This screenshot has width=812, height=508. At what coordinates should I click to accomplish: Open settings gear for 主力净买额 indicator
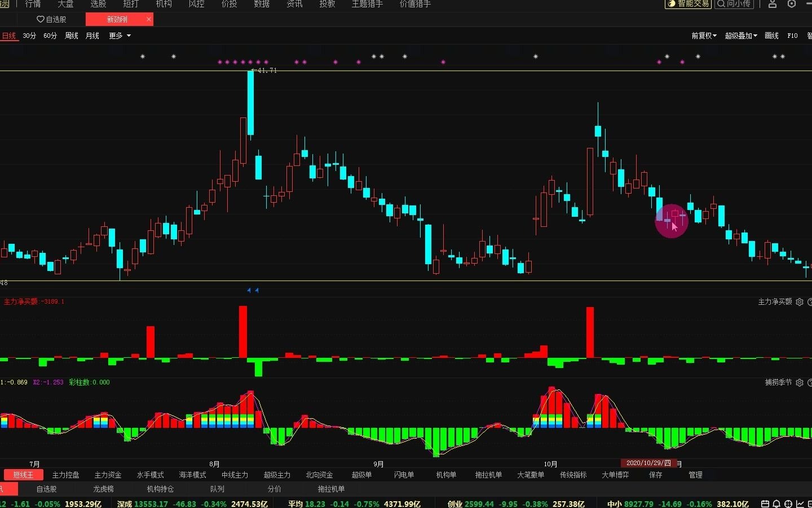click(x=799, y=302)
